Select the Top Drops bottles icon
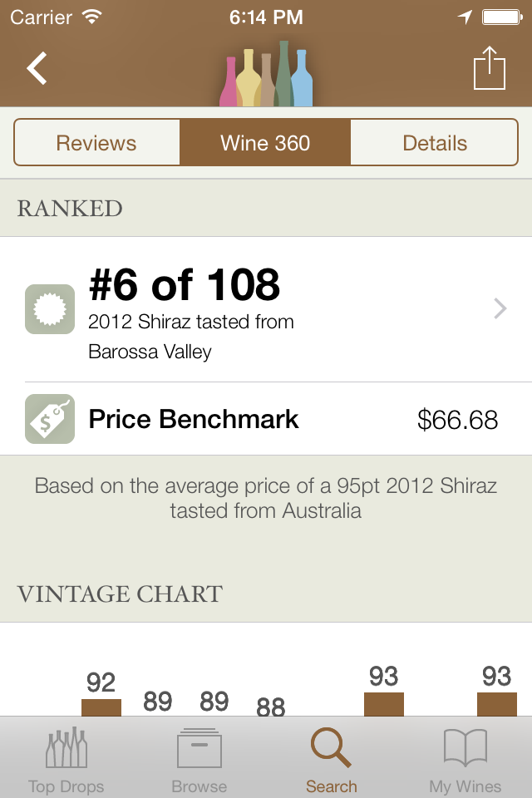 point(66,748)
